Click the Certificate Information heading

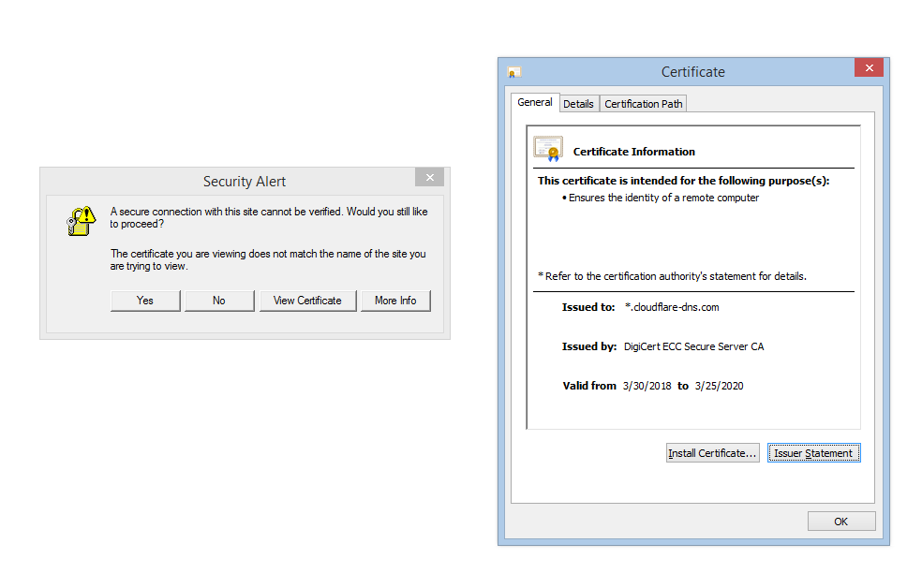coord(633,152)
